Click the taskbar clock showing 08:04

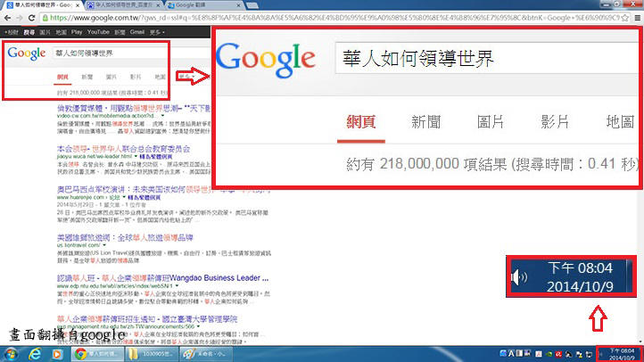point(622,354)
